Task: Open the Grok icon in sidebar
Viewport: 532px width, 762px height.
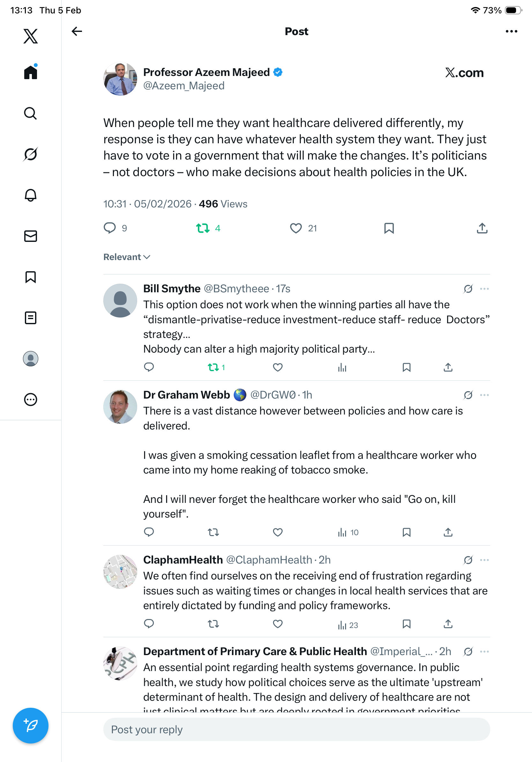Action: [31, 154]
